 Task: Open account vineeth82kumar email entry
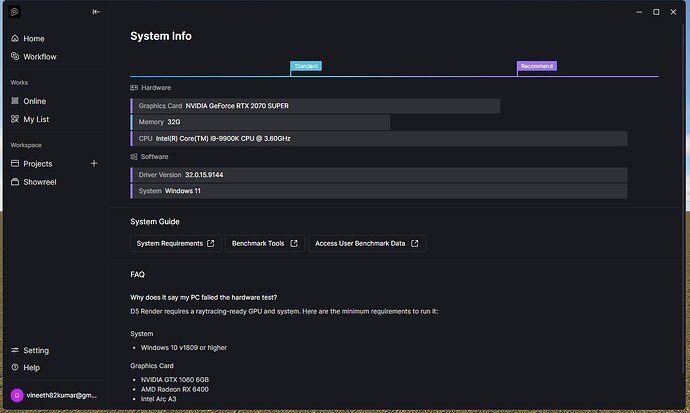pos(61,395)
